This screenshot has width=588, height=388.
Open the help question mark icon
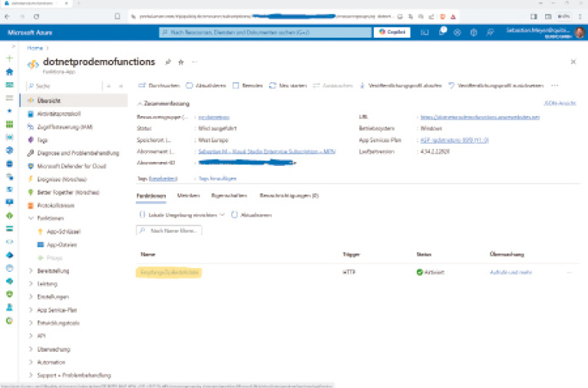pos(474,32)
